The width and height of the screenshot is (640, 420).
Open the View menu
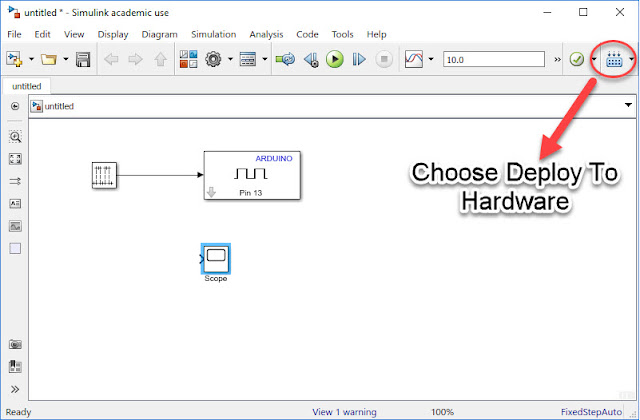(x=74, y=34)
